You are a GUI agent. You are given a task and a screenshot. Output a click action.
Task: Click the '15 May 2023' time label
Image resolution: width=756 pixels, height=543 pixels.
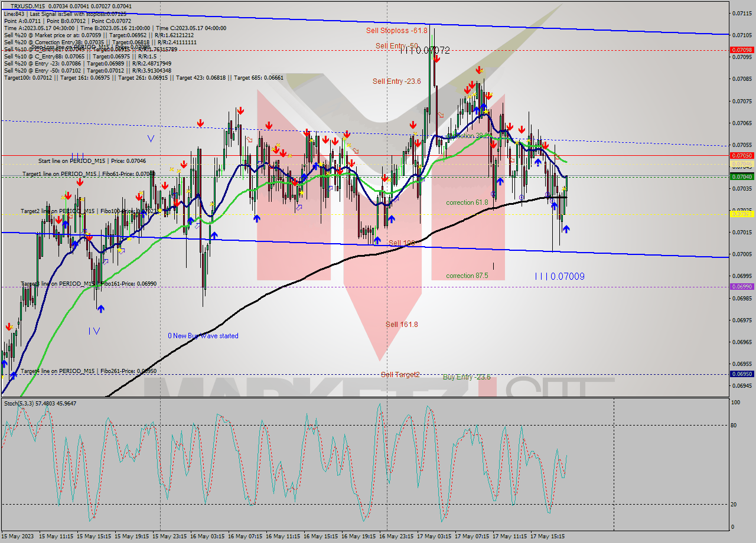pos(18,537)
